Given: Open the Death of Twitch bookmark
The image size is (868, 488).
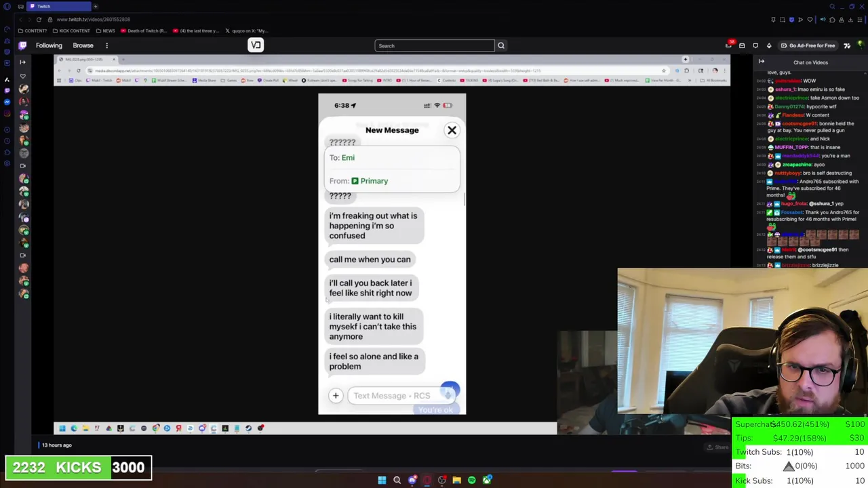Looking at the screenshot, I should pos(144,30).
